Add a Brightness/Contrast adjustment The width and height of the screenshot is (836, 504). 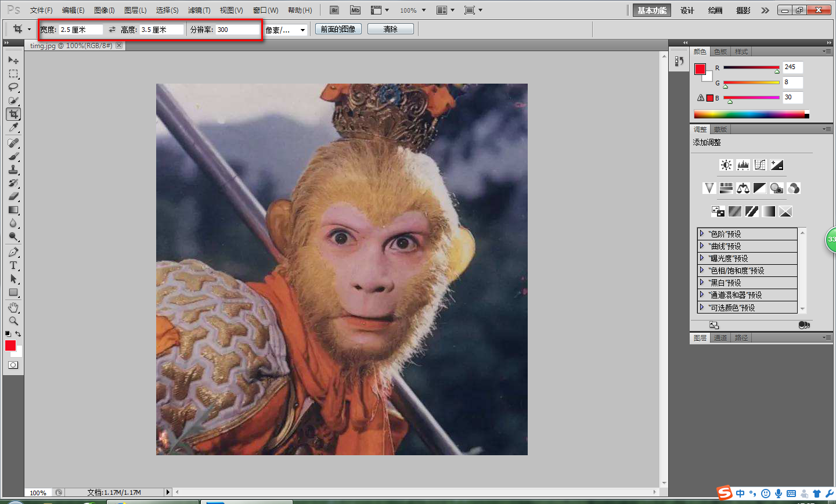tap(726, 165)
